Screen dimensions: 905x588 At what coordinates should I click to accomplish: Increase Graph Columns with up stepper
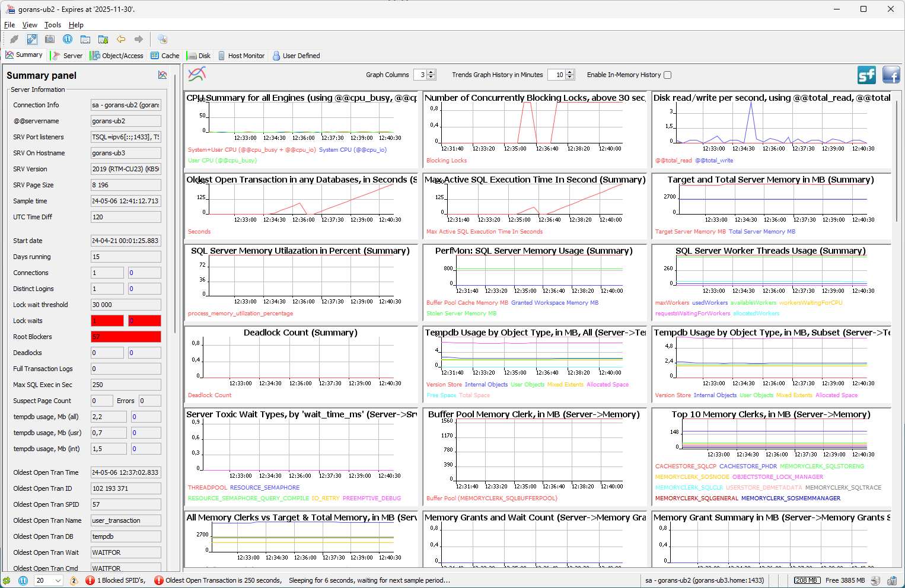[x=432, y=72]
